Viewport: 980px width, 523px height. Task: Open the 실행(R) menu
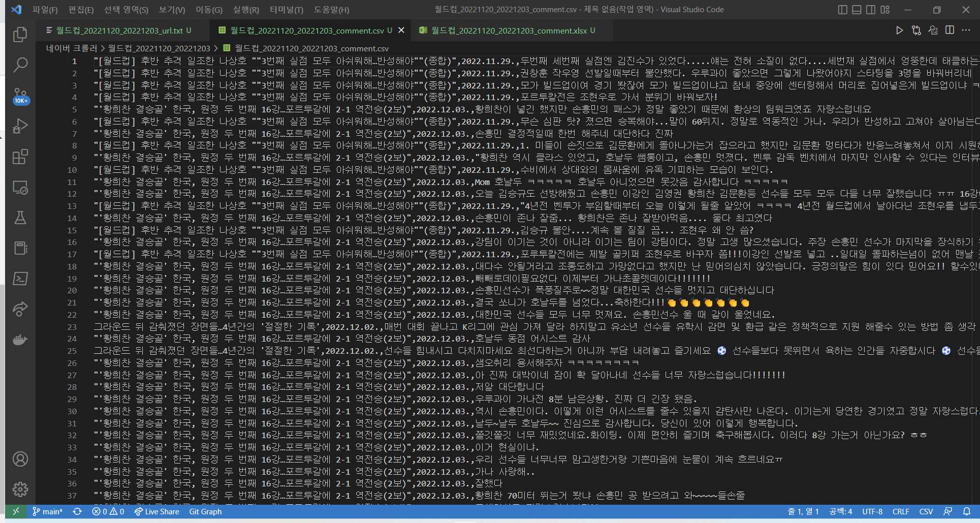(246, 10)
